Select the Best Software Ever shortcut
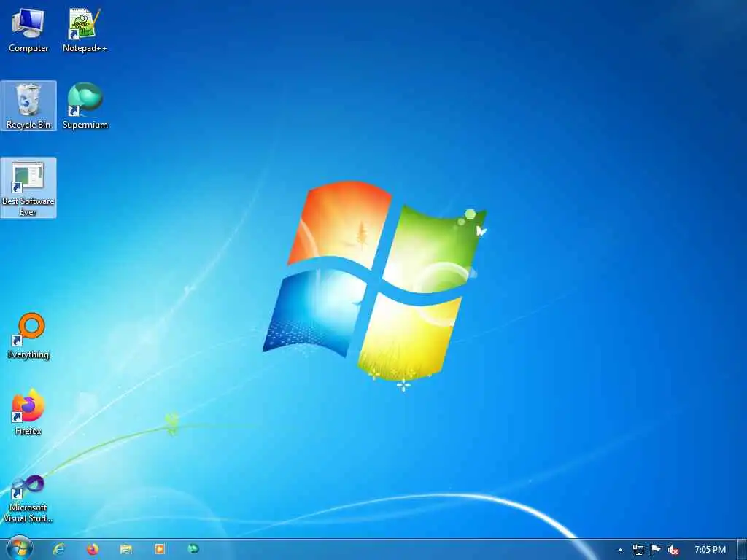The image size is (747, 560). [x=28, y=187]
